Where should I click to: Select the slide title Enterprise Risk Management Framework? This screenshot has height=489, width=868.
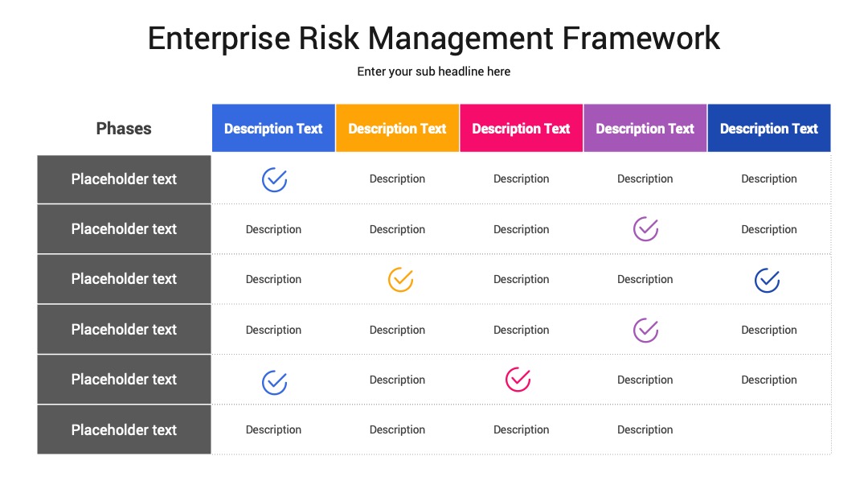point(433,39)
